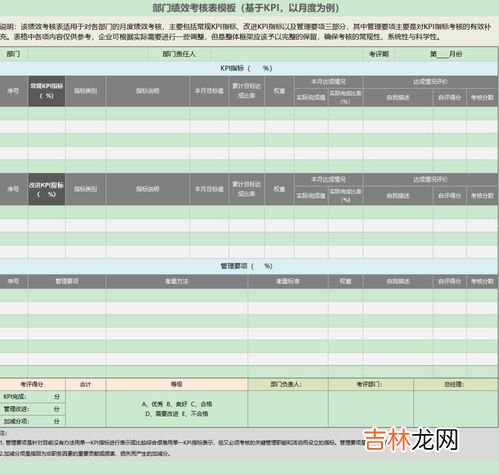Select 指标说明 header in 常规KPI指标 table

tap(148, 91)
